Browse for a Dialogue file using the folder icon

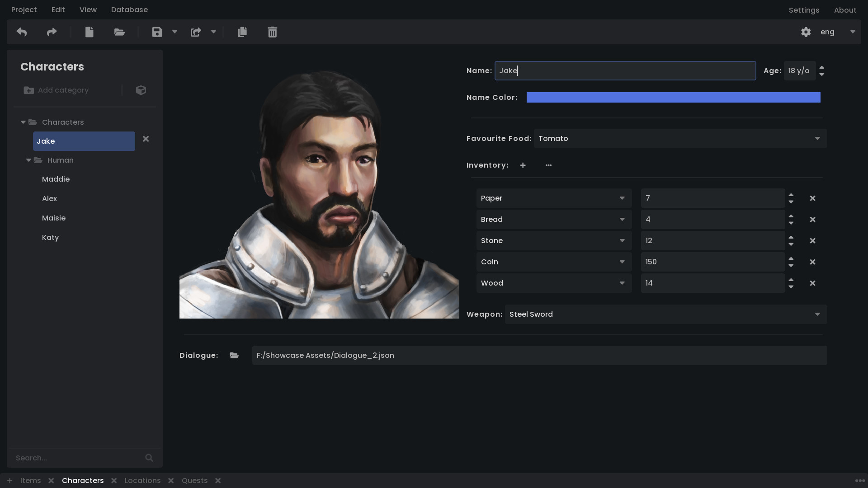[234, 356]
